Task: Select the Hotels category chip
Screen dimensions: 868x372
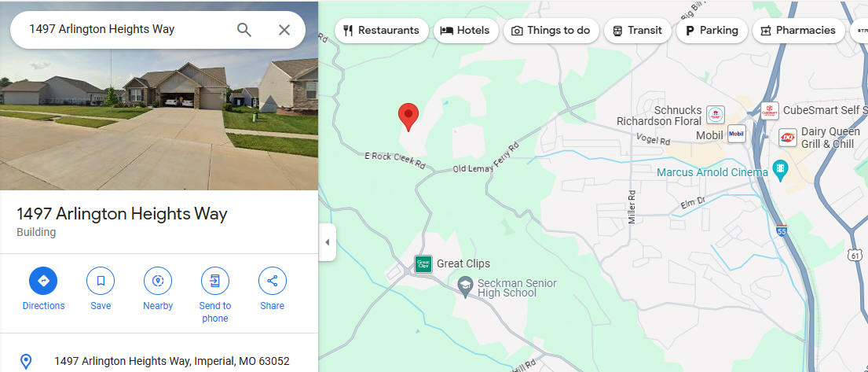Action: pyautogui.click(x=466, y=31)
